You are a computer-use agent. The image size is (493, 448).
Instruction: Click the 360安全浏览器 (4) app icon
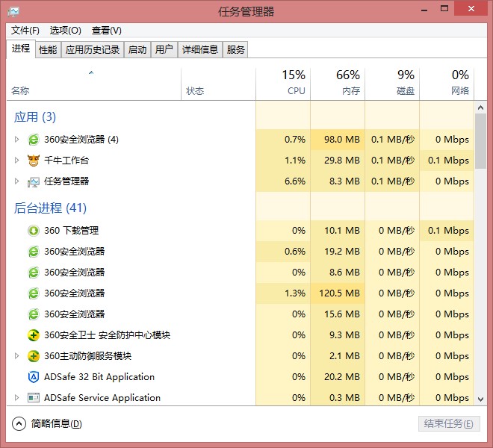click(34, 140)
